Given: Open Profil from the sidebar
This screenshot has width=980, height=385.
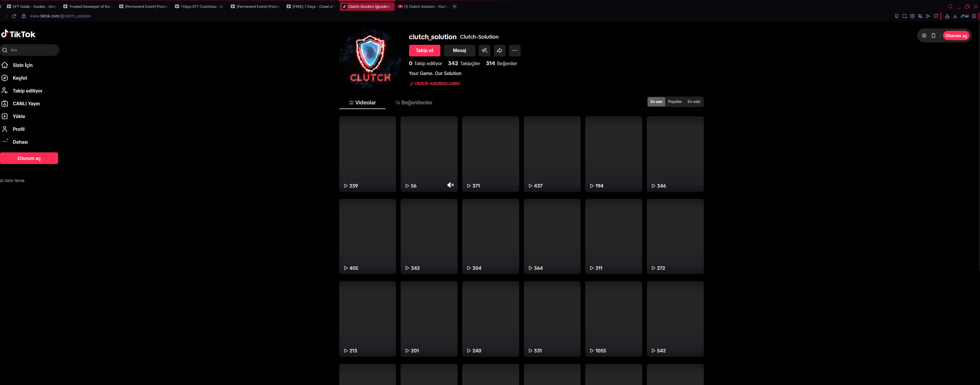Looking at the screenshot, I should tap(13, 129).
